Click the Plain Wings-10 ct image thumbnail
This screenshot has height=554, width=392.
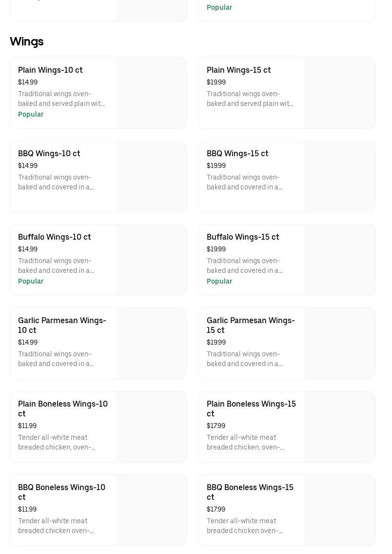tap(151, 93)
